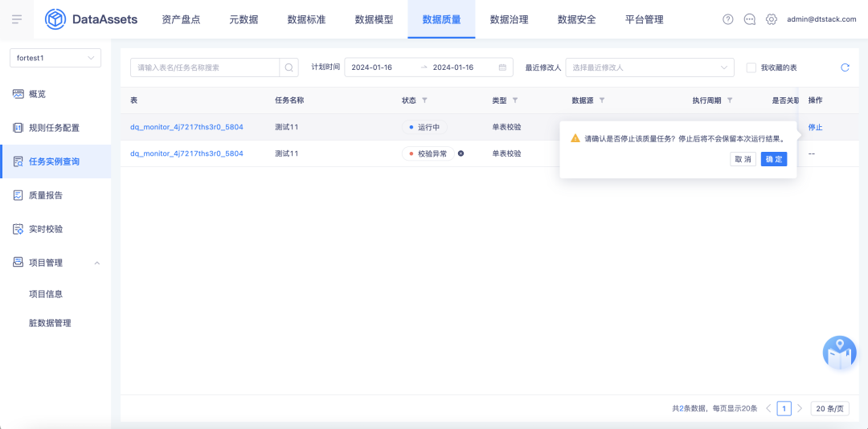Image resolution: width=868 pixels, height=429 pixels.
Task: Open the settings gear icon
Action: coord(772,19)
